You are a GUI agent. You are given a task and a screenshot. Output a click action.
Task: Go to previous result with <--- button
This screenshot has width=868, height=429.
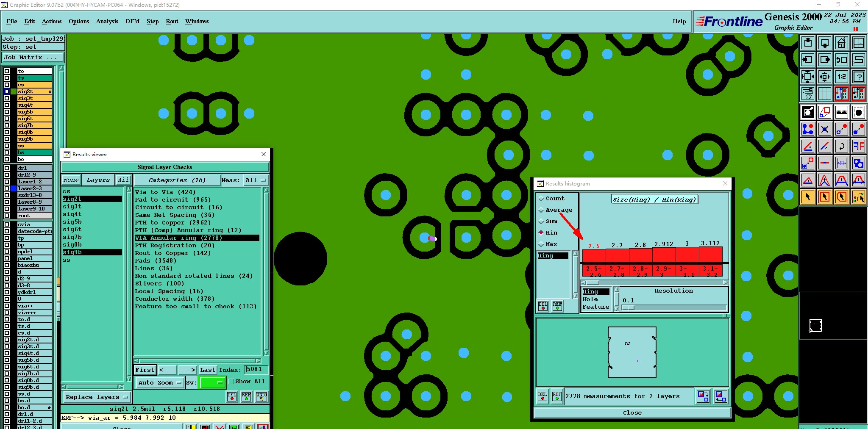pos(167,370)
